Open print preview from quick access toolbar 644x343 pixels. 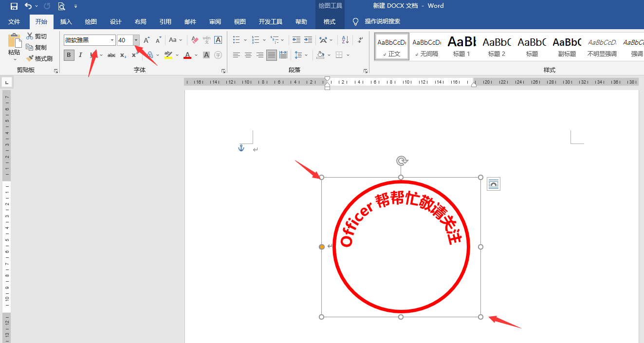(61, 6)
